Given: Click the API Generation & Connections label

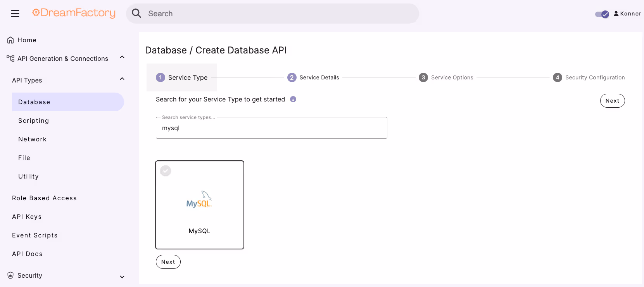Looking at the screenshot, I should click(x=63, y=58).
